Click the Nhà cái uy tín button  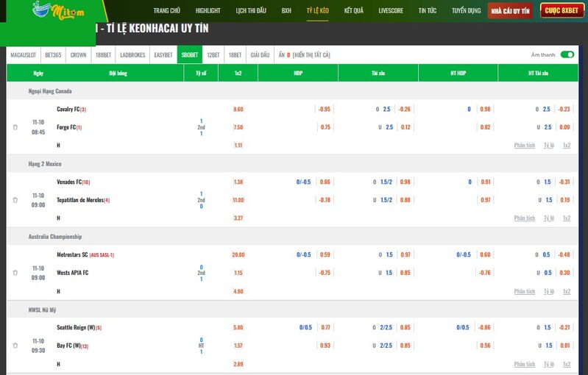511,11
